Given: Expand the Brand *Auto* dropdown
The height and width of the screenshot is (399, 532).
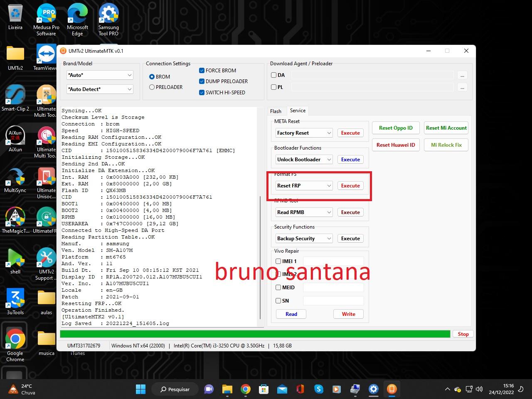Looking at the screenshot, I should click(x=100, y=75).
